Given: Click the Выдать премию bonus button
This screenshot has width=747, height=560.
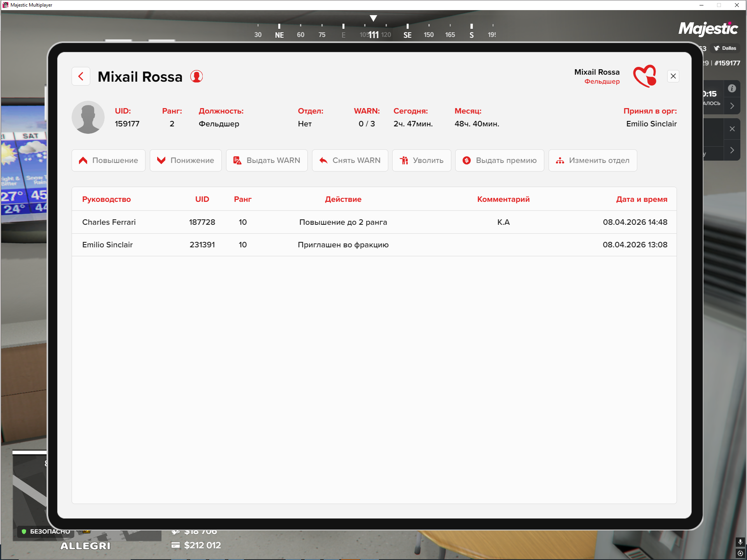Looking at the screenshot, I should click(500, 160).
